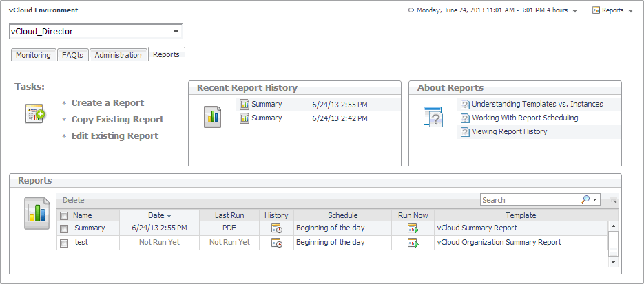Click History icon for Summary report
The image size is (644, 284).
tap(276, 228)
